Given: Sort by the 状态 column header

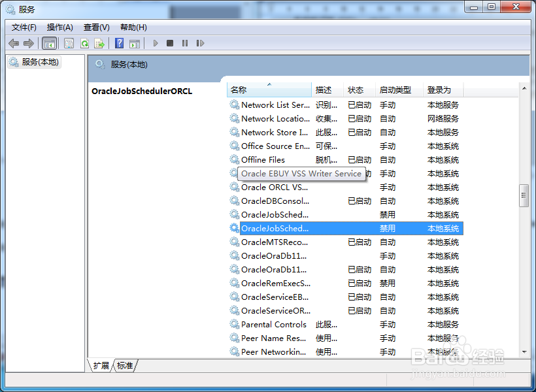Looking at the screenshot, I should 360,90.
